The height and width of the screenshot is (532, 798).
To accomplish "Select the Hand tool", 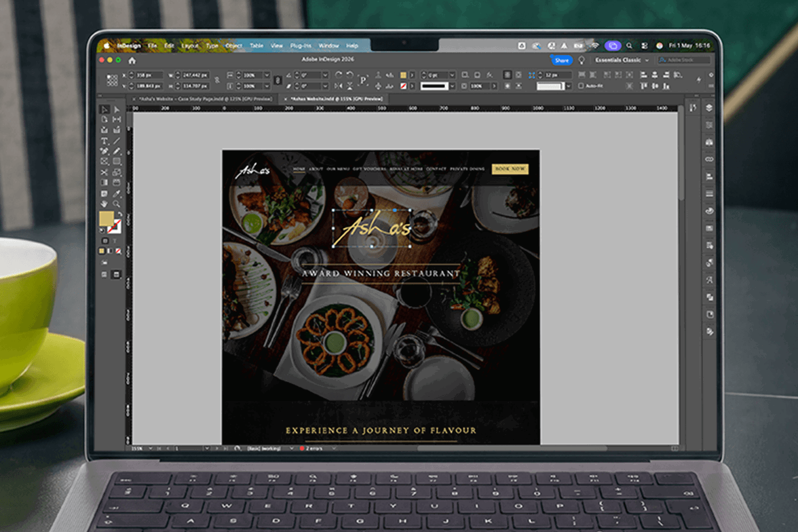I will pos(104,204).
